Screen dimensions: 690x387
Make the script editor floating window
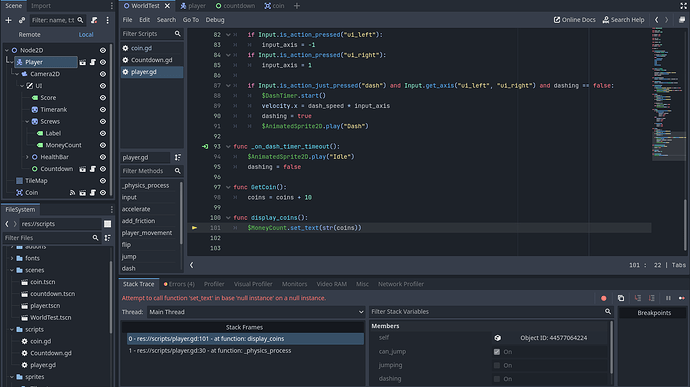point(682,20)
